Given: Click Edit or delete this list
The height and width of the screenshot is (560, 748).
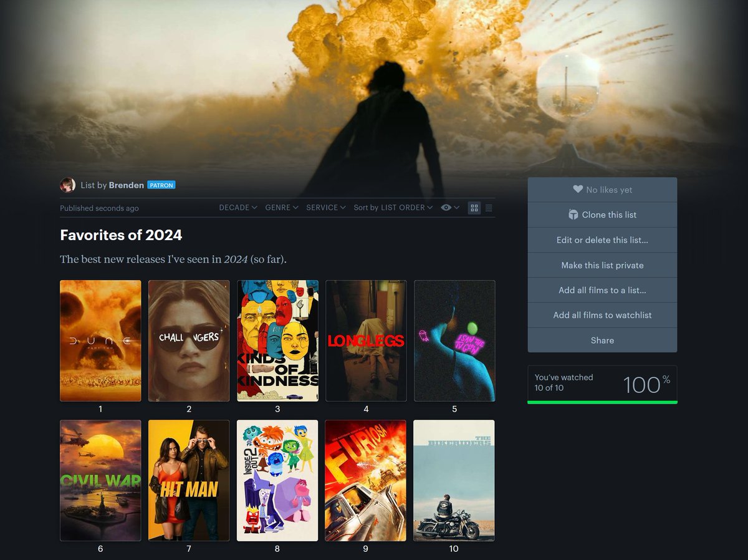Looking at the screenshot, I should (x=602, y=240).
